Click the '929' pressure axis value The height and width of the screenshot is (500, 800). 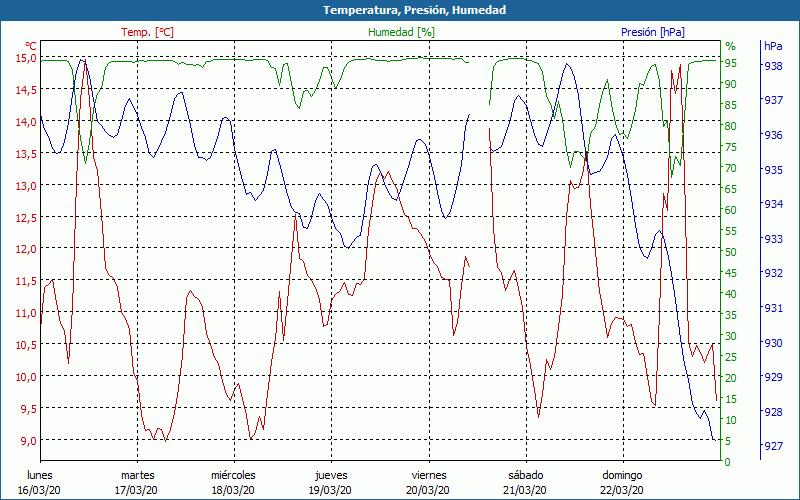(773, 377)
